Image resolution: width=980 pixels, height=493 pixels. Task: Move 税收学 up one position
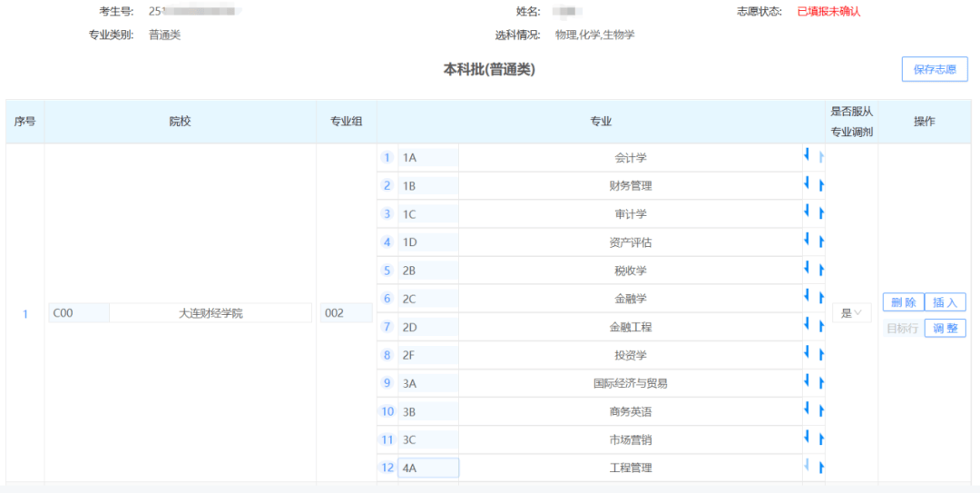pyautogui.click(x=822, y=271)
